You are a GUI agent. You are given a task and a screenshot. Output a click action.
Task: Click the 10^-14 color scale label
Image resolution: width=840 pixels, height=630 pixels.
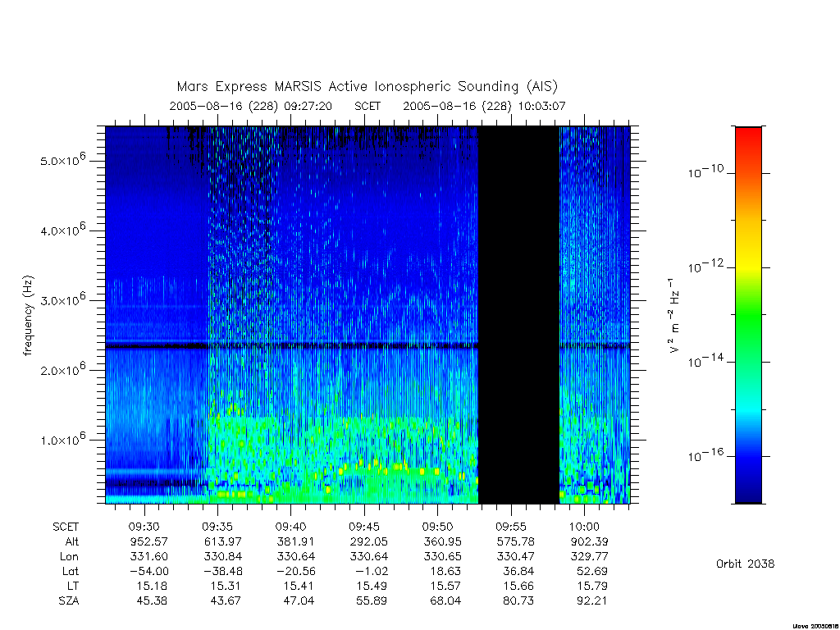(x=705, y=361)
